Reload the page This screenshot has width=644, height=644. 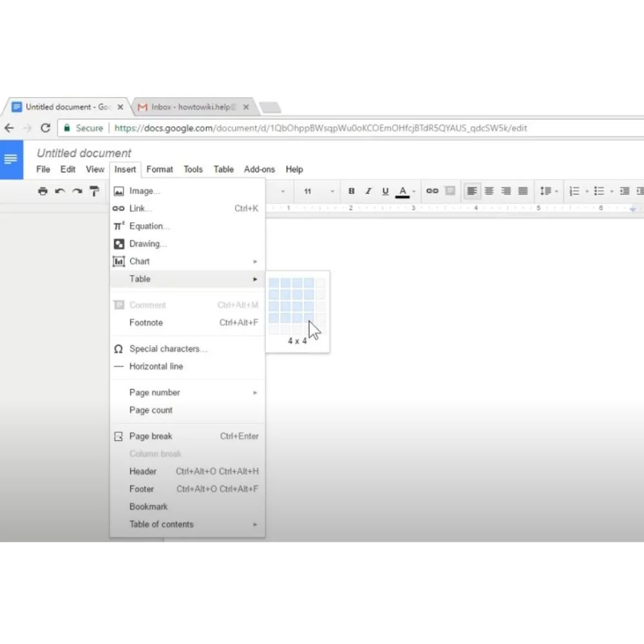click(x=46, y=128)
